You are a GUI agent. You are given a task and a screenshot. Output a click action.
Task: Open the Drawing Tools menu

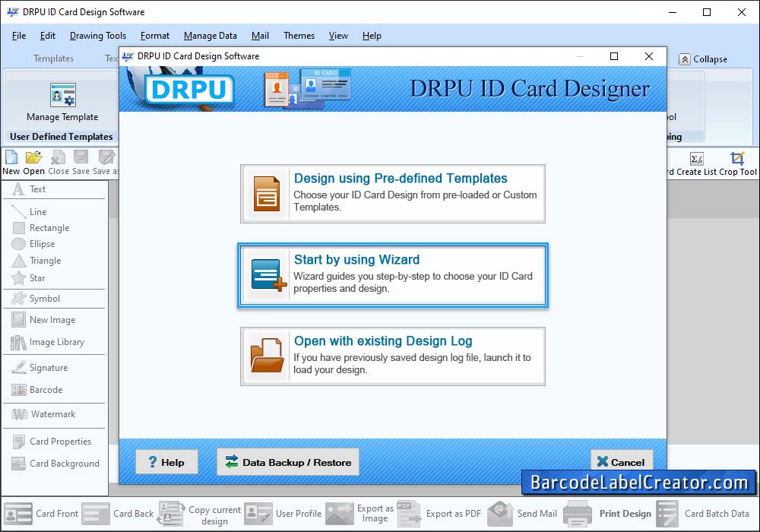tap(97, 36)
